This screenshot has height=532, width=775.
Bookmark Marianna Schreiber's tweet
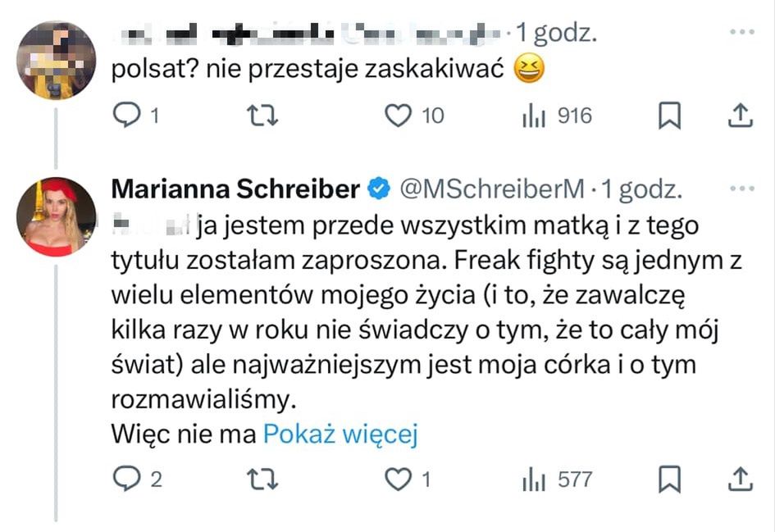click(670, 479)
